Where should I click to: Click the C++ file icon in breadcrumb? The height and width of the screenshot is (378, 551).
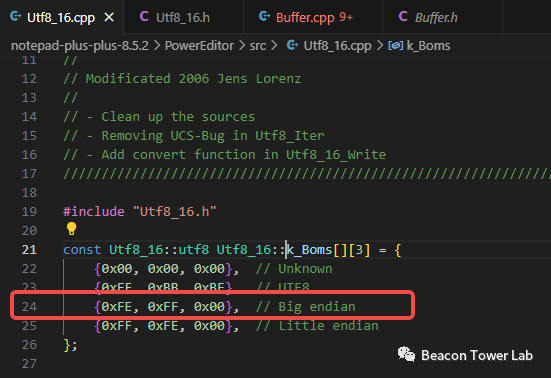pyautogui.click(x=292, y=45)
